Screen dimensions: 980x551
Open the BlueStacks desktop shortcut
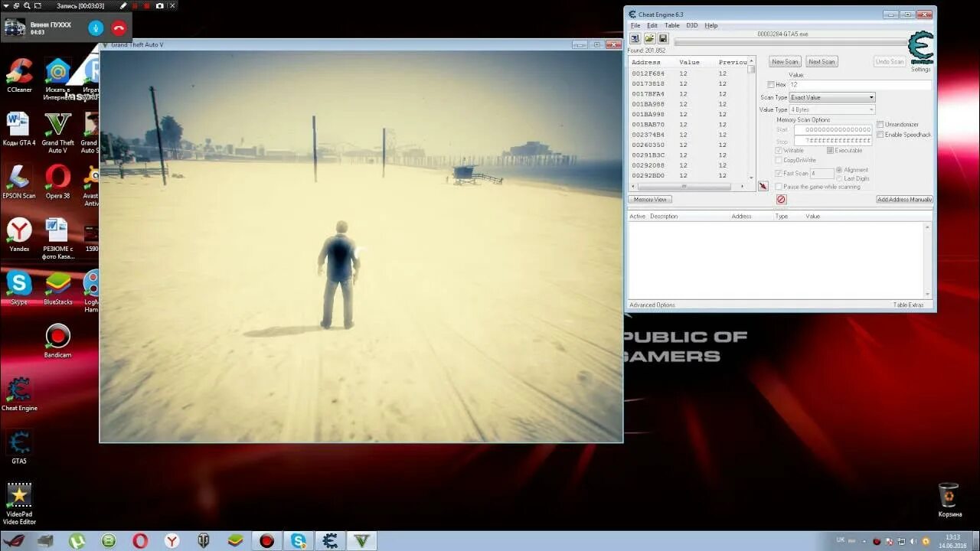pyautogui.click(x=58, y=289)
